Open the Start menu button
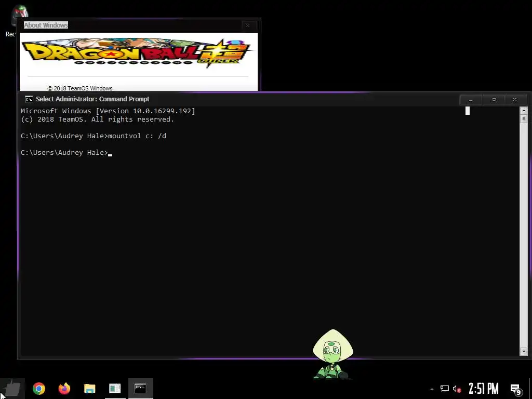 pos(12,389)
